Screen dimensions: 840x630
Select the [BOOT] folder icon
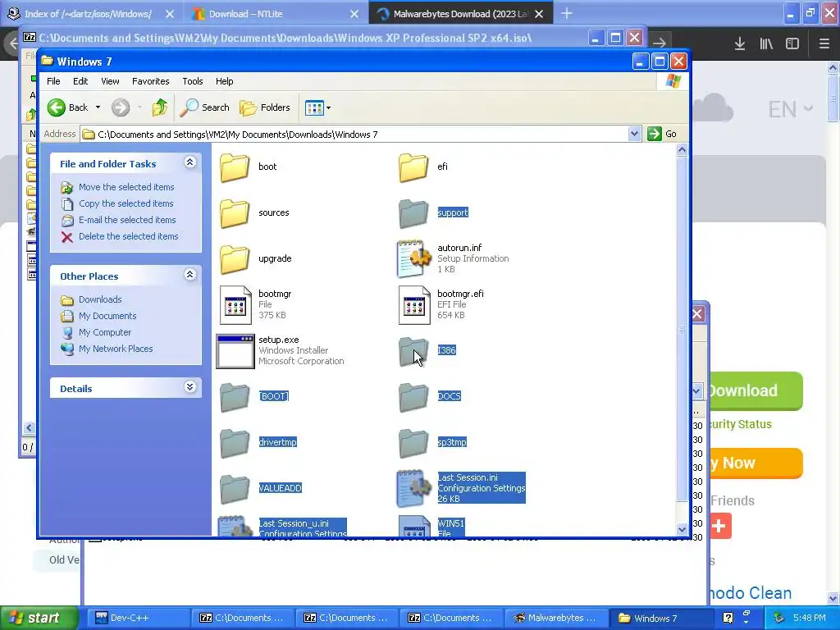(235, 397)
